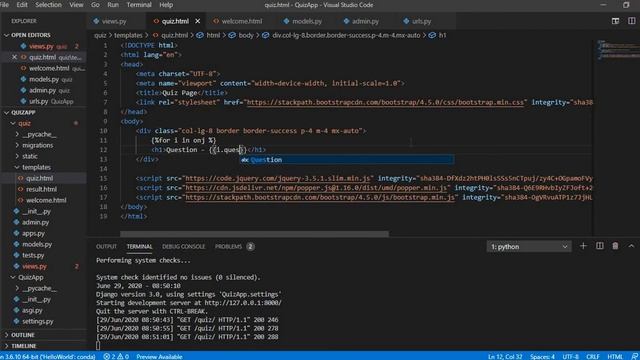The image size is (640, 360).
Task: Maximize panel size with chevron up icon
Action: [631, 246]
